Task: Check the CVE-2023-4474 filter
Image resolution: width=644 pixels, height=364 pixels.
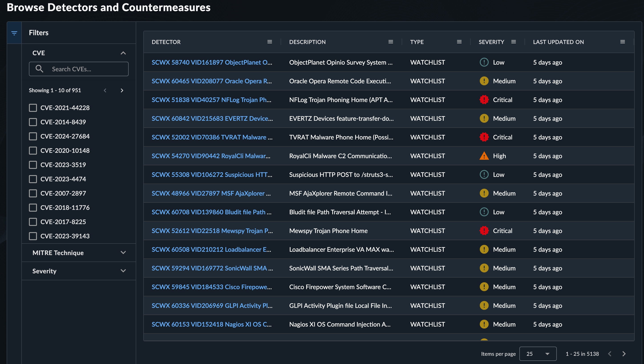Action: [33, 179]
